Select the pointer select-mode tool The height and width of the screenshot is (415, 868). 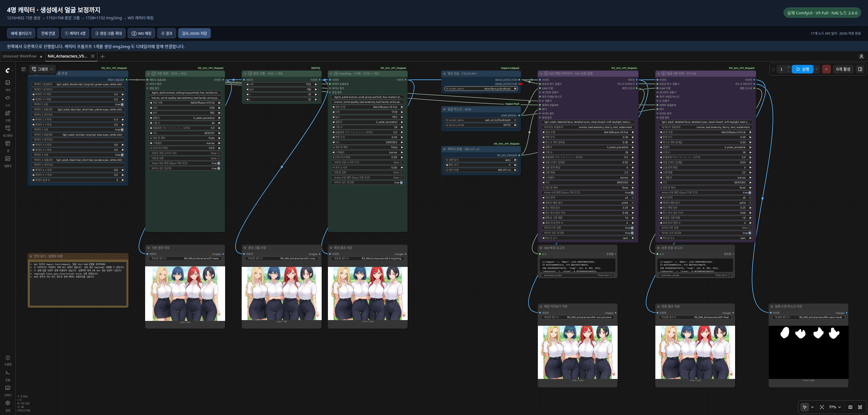[x=805, y=407]
